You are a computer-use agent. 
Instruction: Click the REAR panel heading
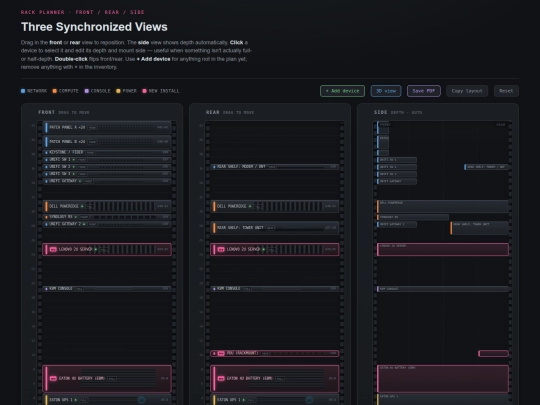pos(212,112)
